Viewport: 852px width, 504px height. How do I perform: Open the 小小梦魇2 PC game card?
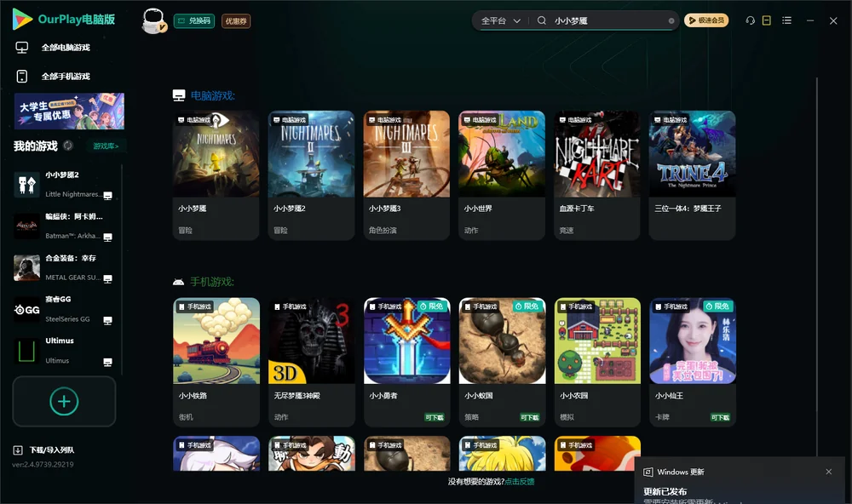coord(311,175)
